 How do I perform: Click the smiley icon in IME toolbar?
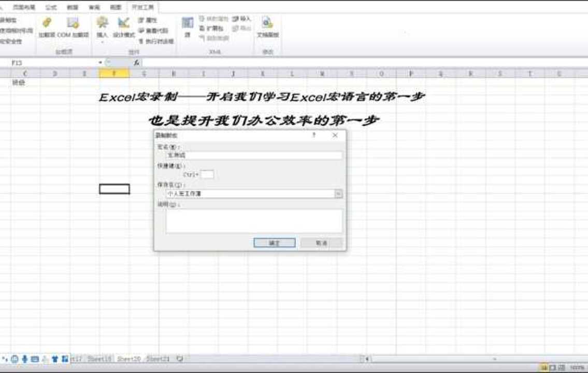(x=15, y=359)
